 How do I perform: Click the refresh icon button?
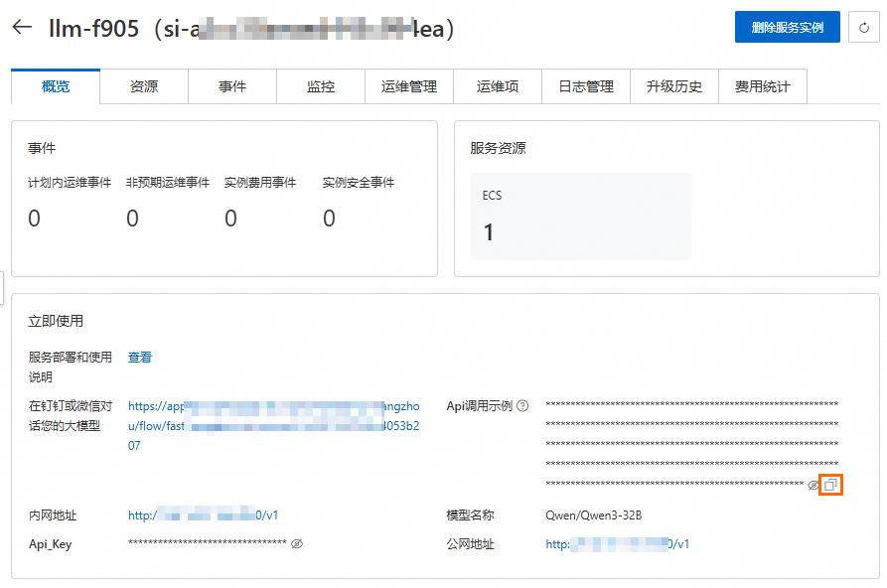click(x=864, y=27)
